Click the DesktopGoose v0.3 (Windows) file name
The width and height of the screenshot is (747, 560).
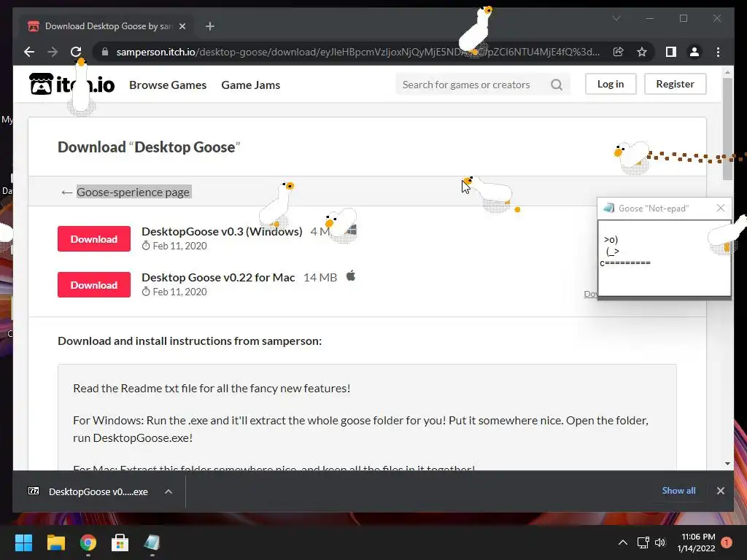point(222,231)
